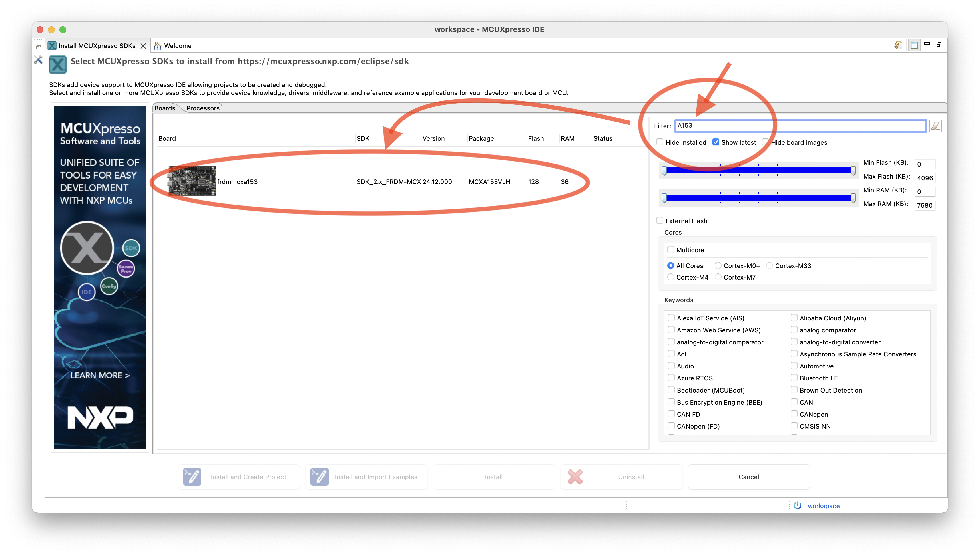Close the Install MCUXpresso SDKs tab
The image size is (980, 555).
(143, 46)
